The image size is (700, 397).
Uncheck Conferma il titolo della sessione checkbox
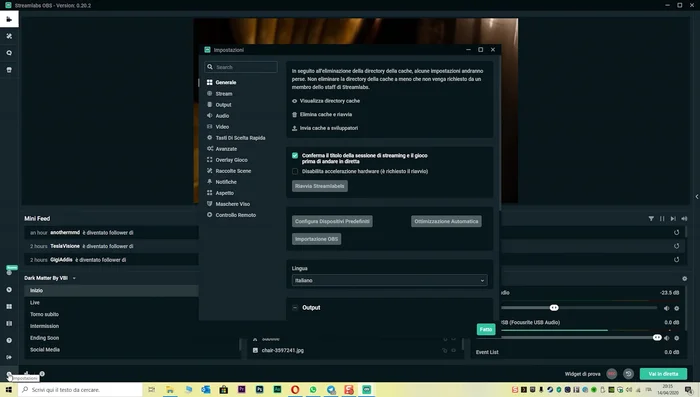click(295, 155)
